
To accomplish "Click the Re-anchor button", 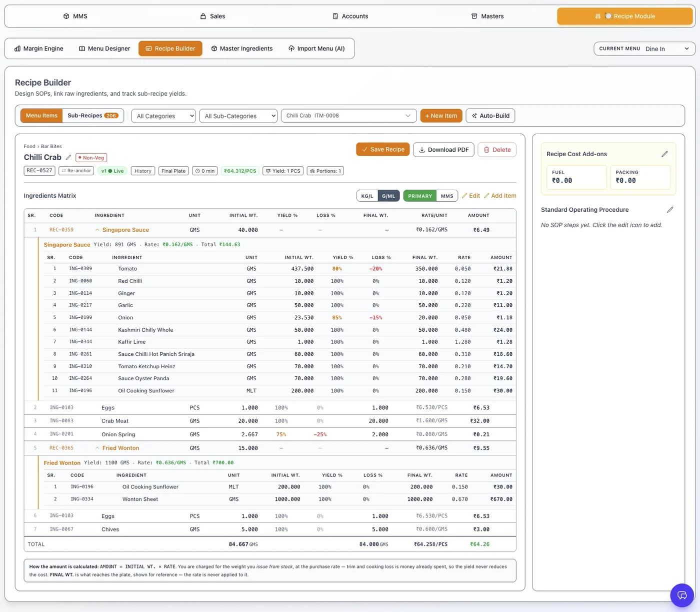I will [76, 171].
